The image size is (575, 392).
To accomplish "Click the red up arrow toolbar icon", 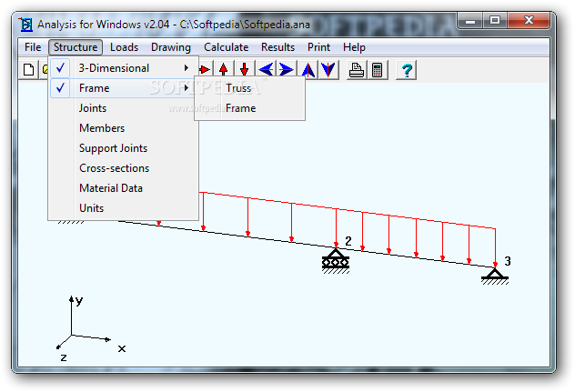I will click(x=223, y=69).
